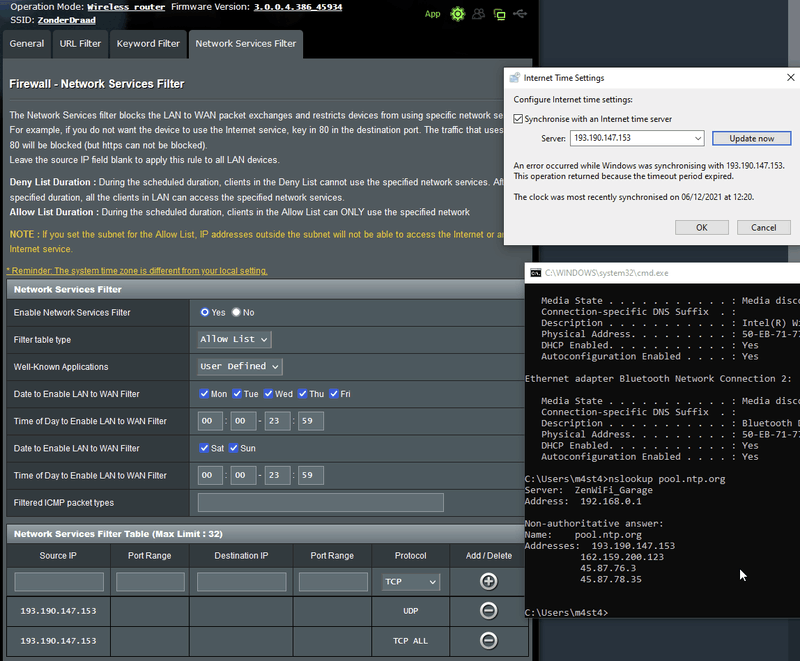Click the Destination IP input field
800x661 pixels.
coord(241,581)
